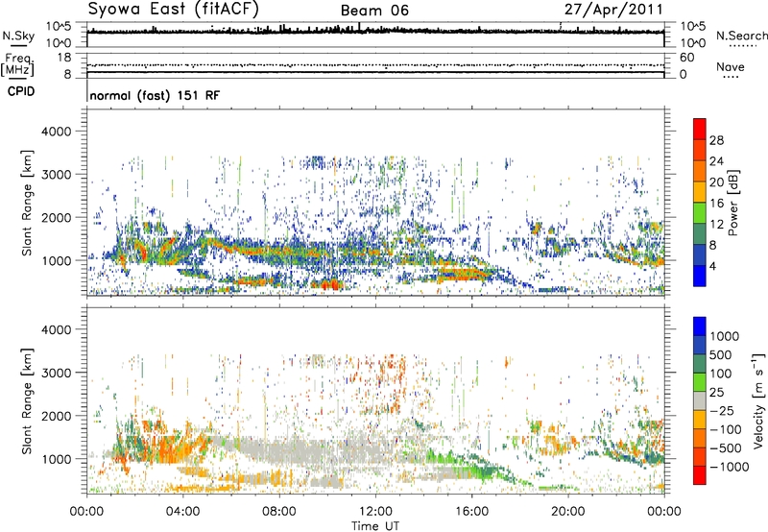
Task: Click the "24" label on power color scale
Action: [x=716, y=161]
